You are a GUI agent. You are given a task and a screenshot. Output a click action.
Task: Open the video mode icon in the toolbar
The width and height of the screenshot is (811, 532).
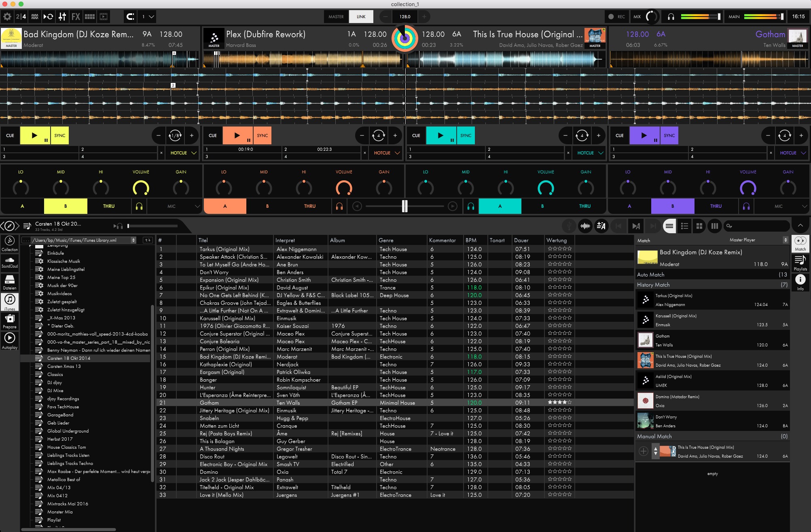click(103, 17)
